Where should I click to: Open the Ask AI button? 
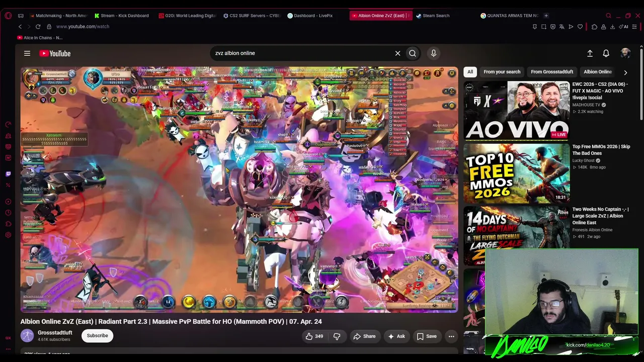coord(396,336)
